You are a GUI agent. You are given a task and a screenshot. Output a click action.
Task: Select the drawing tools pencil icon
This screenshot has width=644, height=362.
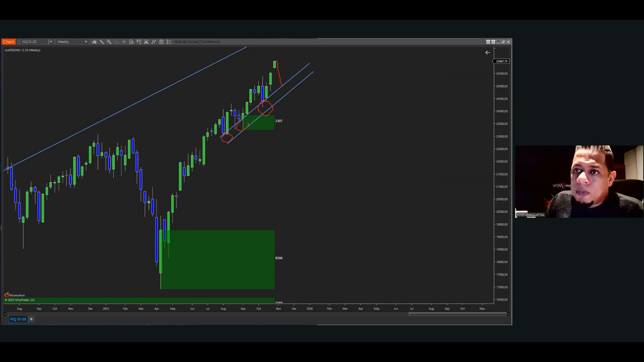102,42
